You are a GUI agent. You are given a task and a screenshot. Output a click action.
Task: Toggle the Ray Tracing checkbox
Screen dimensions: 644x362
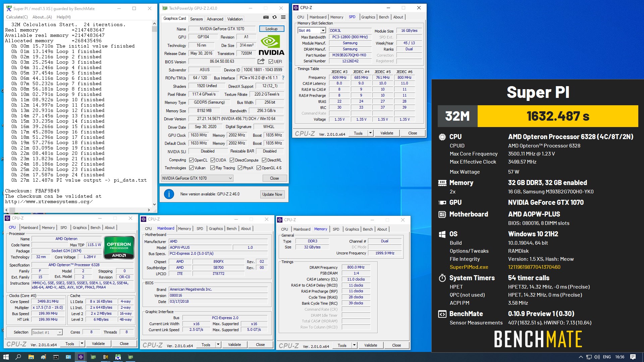coord(212,168)
